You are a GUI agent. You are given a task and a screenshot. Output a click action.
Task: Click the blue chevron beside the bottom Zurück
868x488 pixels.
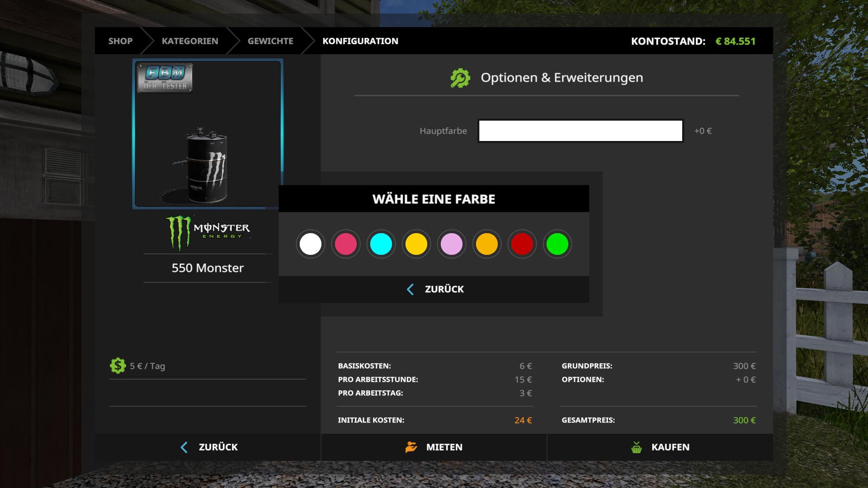pyautogui.click(x=184, y=447)
